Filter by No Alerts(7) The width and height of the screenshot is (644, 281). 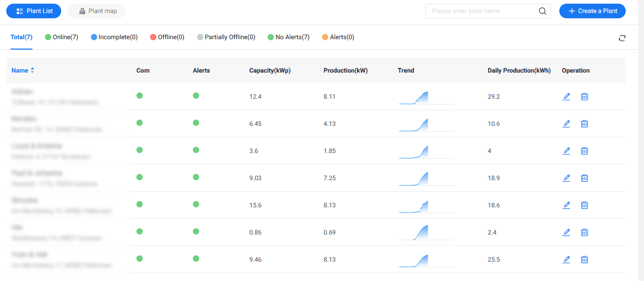289,37
